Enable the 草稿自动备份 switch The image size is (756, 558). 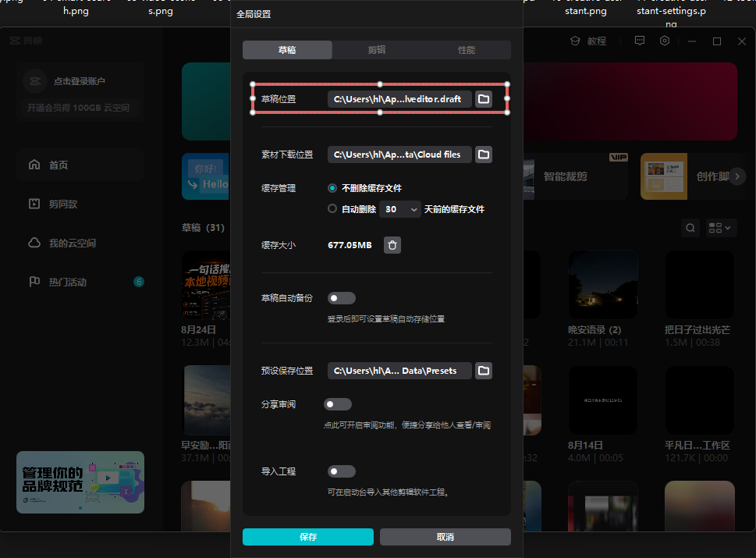click(x=342, y=298)
